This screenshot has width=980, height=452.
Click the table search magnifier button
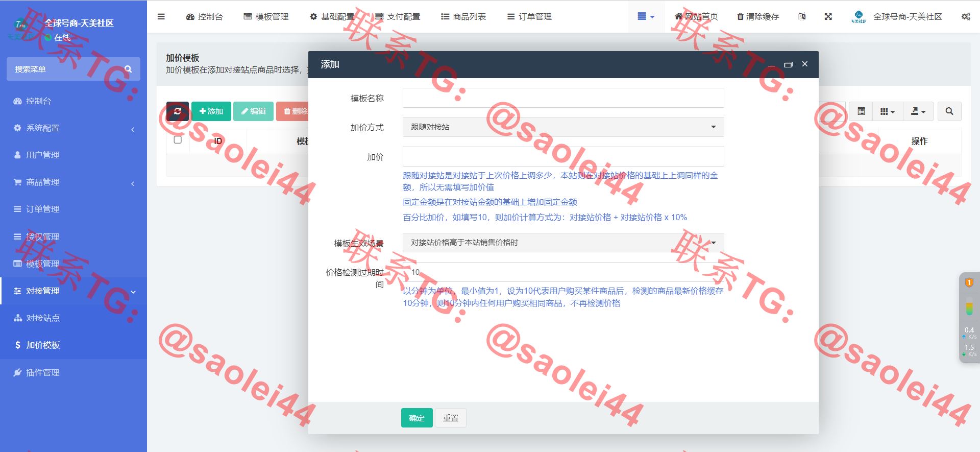coord(949,111)
